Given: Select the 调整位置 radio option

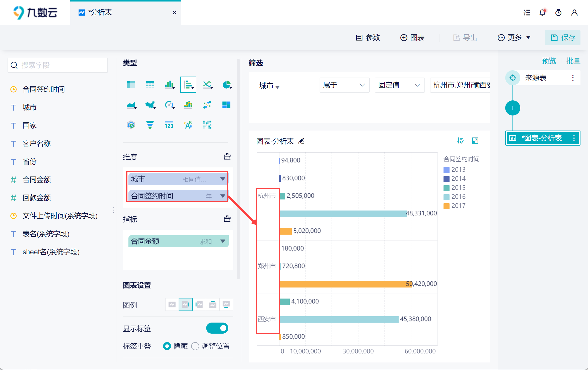Looking at the screenshot, I should point(195,346).
